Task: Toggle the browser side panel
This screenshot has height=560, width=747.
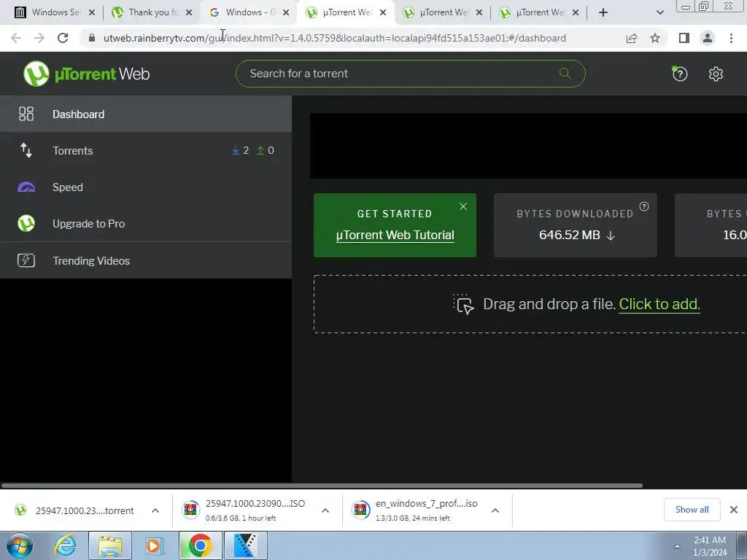Action: pos(684,38)
